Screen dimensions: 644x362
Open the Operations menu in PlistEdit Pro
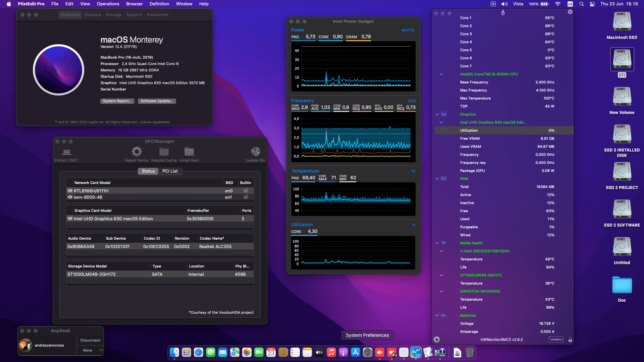coord(108,4)
